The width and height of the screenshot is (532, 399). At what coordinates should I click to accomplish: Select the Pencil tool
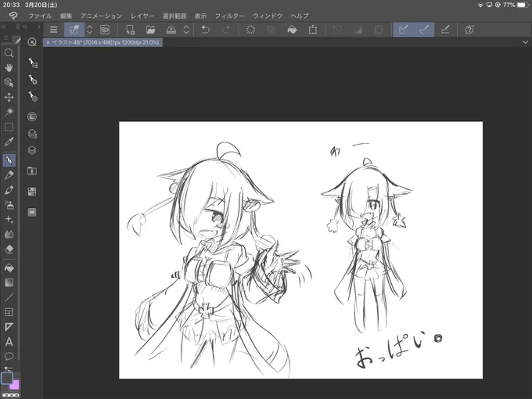(x=9, y=175)
